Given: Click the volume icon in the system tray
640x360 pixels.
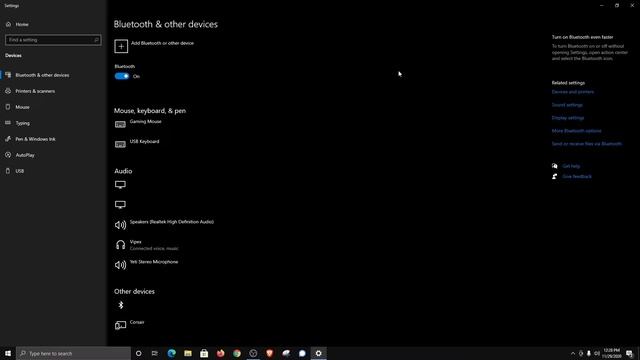Looking at the screenshot, I should 597,353.
